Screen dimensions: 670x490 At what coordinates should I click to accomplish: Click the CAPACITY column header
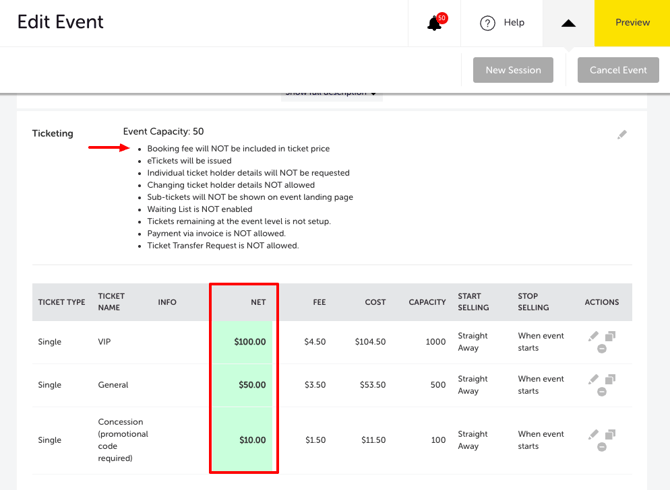coord(427,302)
